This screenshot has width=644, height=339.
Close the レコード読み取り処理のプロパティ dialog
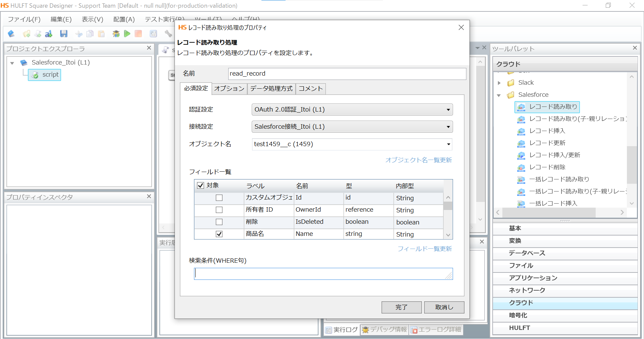[x=461, y=28]
